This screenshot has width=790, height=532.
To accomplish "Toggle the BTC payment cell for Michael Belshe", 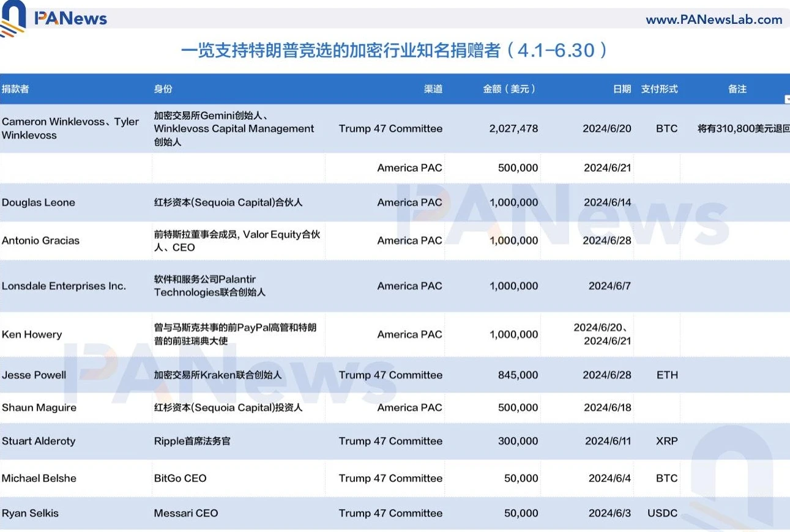I will click(x=666, y=478).
